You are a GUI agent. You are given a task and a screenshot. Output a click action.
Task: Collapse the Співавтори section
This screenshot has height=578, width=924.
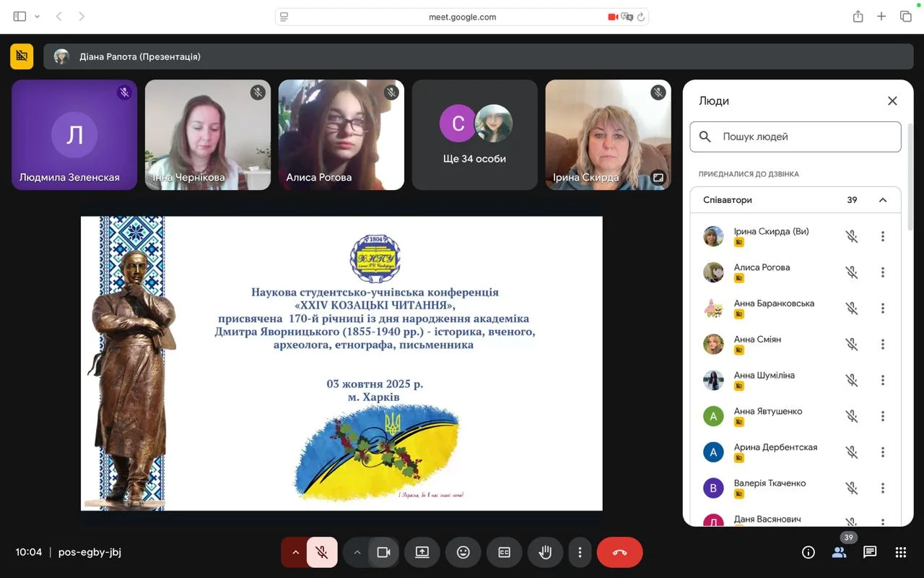tap(882, 200)
